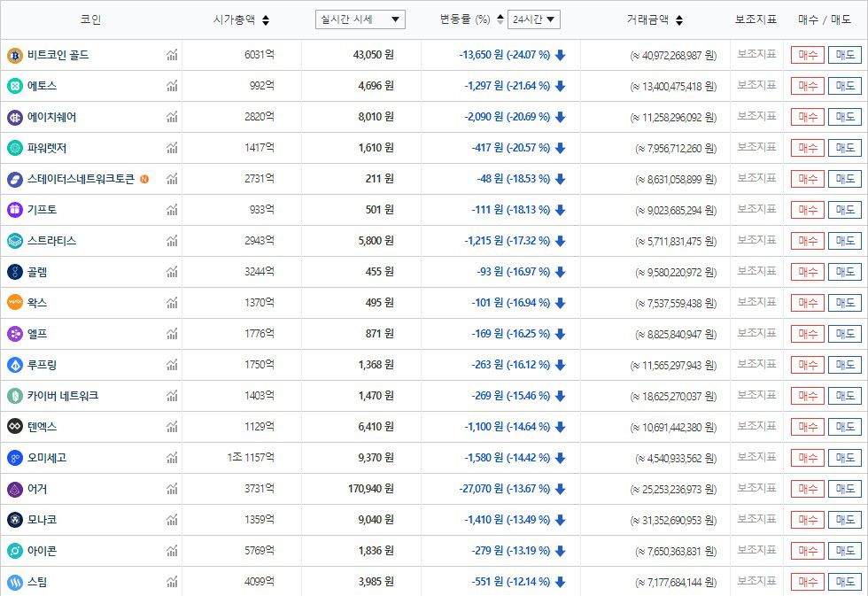Sort by 시가총액 column arrows
The image size is (868, 596).
pos(266,20)
